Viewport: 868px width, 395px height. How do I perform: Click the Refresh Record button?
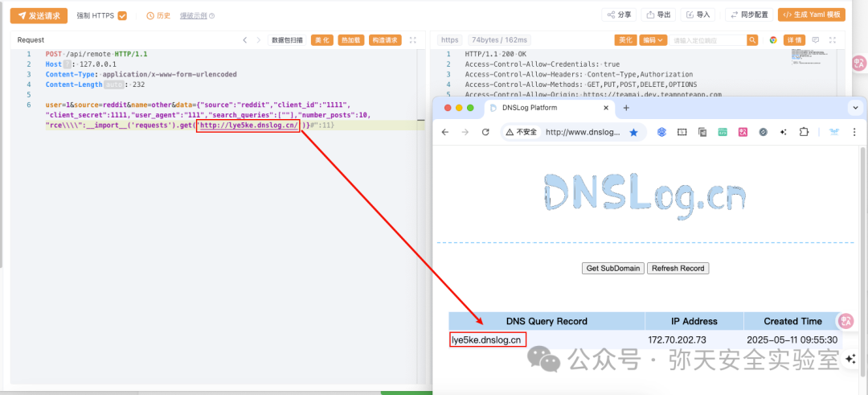[x=678, y=268]
